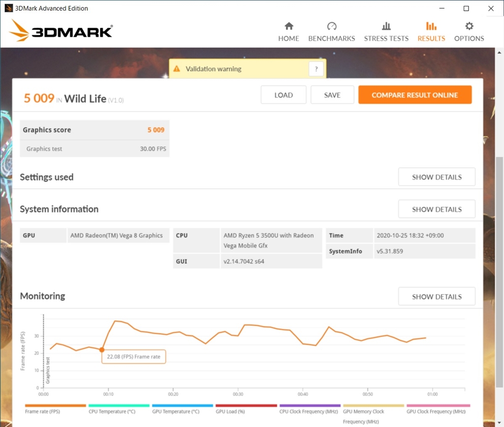
Task: Open Stress Tests bar chart icon
Action: [386, 26]
